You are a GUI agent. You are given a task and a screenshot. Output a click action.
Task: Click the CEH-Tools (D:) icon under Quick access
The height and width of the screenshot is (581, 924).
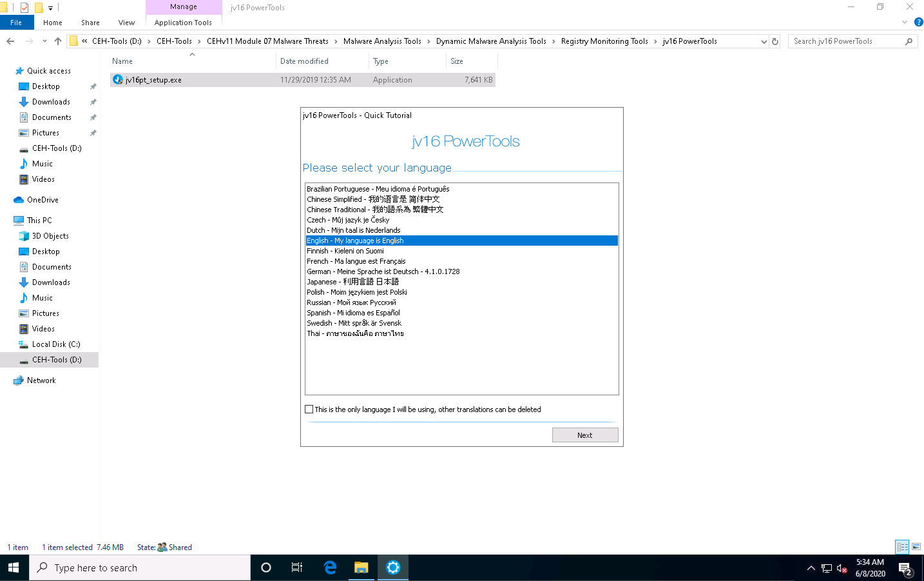click(24, 148)
